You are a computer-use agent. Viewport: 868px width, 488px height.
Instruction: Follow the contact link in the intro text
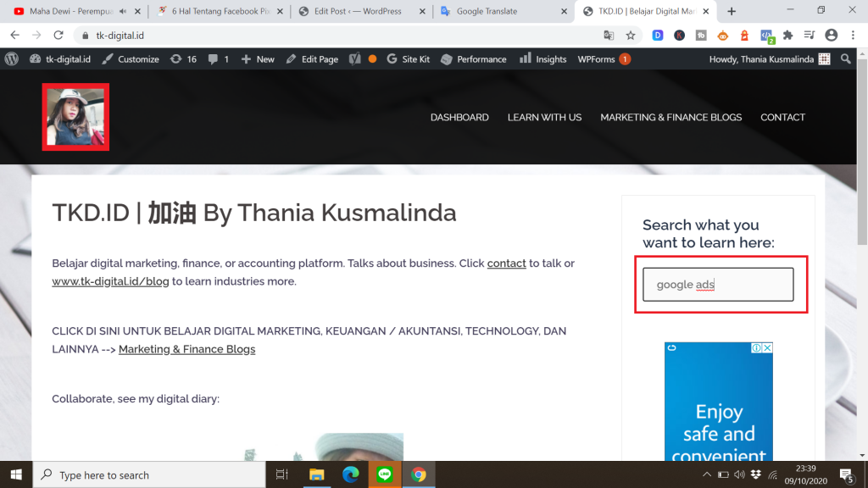click(x=506, y=263)
